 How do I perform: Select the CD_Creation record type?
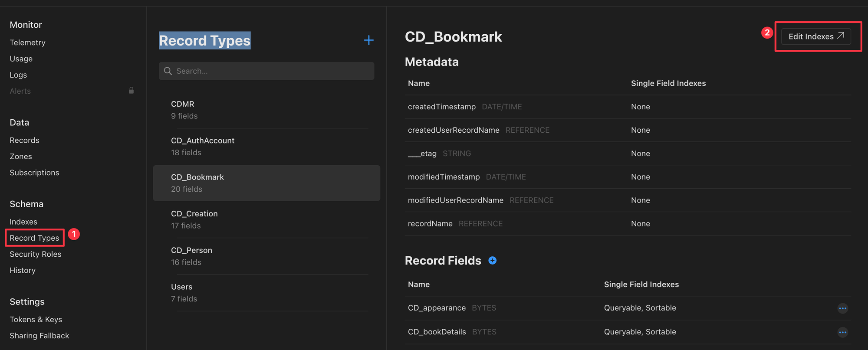(194, 219)
